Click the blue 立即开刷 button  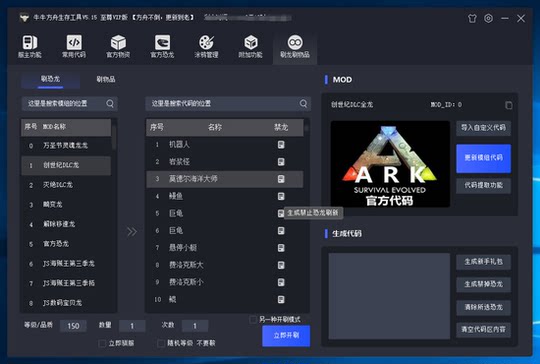click(286, 335)
